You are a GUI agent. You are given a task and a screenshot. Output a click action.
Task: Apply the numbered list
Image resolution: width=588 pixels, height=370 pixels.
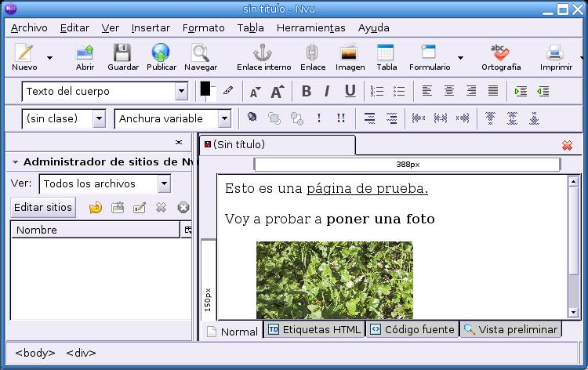377,91
